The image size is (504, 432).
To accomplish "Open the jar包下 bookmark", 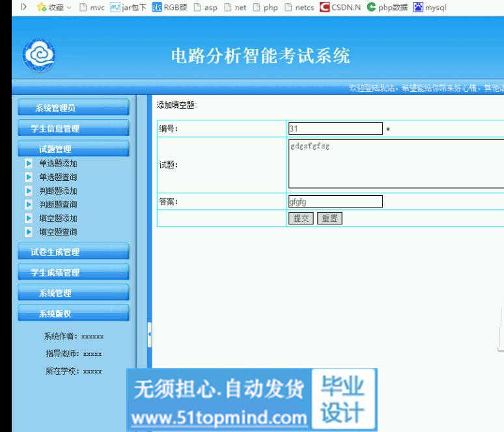I will [x=128, y=7].
